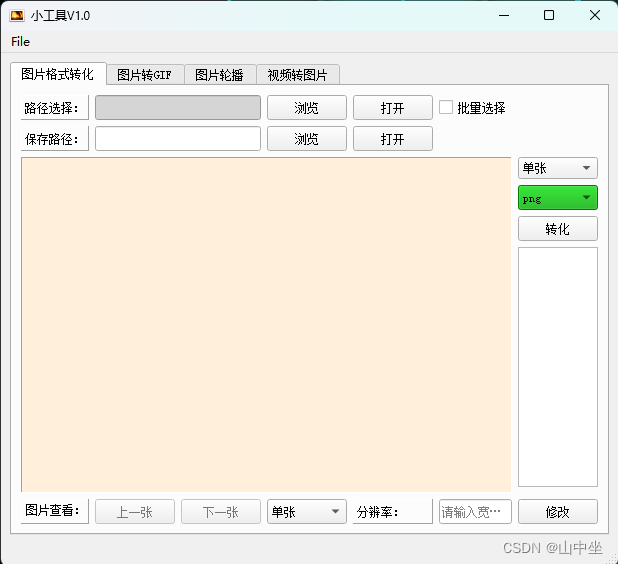
Task: Click the 小工具V1.0 app icon in title bar
Action: coord(17,15)
